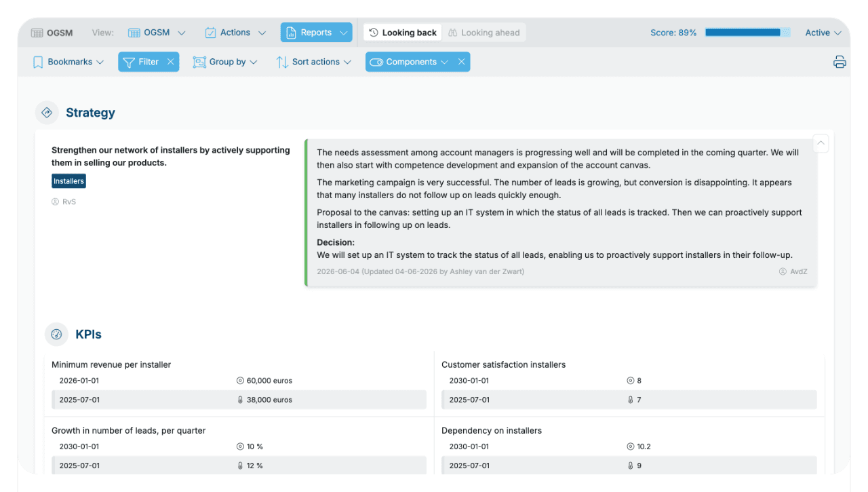Click the bookmark icon

point(38,62)
